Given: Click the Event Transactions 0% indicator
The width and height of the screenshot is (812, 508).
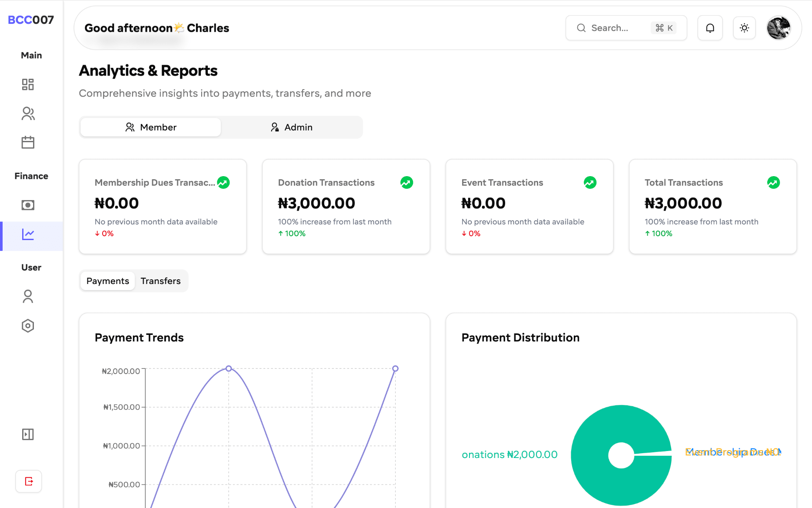Looking at the screenshot, I should point(471,234).
